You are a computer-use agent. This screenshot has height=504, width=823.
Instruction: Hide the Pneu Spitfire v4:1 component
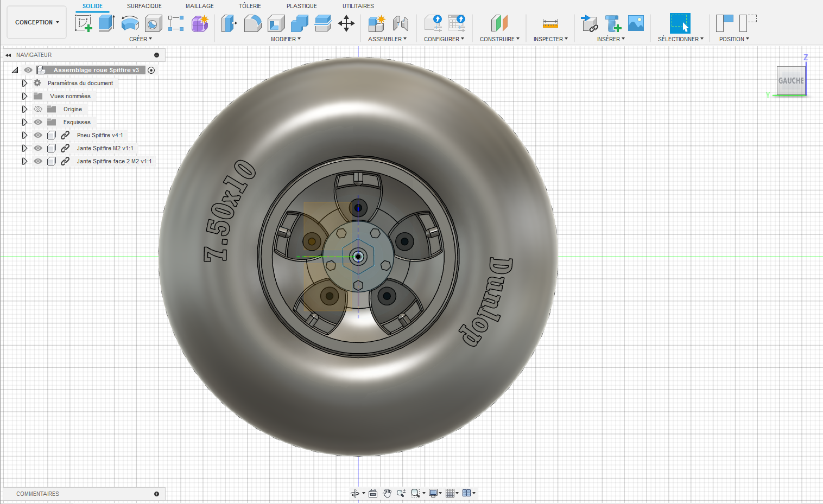tap(38, 135)
